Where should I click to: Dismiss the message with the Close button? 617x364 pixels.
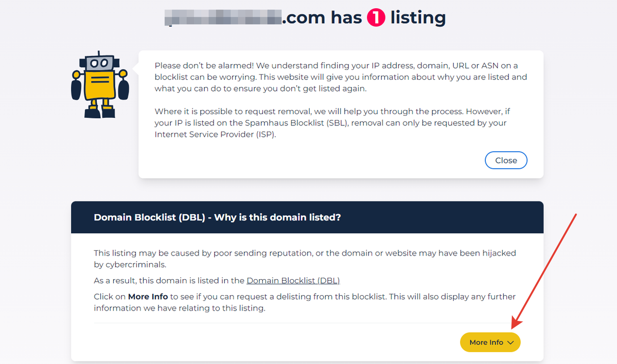[506, 160]
